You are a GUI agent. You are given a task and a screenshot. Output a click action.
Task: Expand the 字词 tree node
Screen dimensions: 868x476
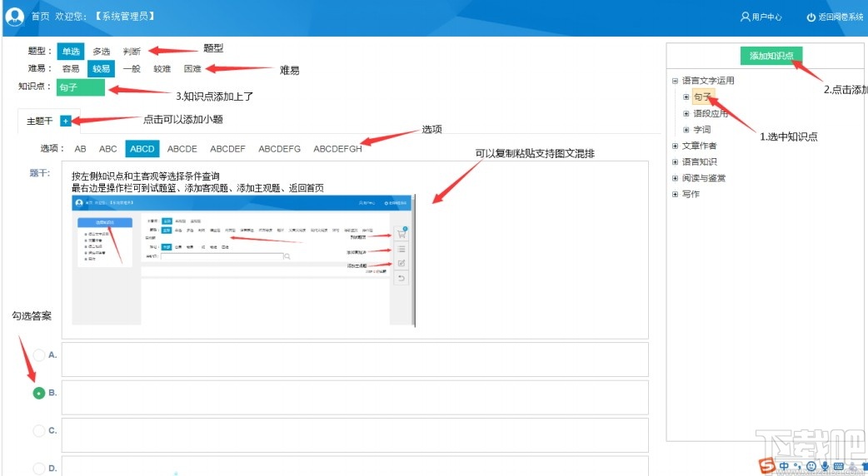(686, 129)
